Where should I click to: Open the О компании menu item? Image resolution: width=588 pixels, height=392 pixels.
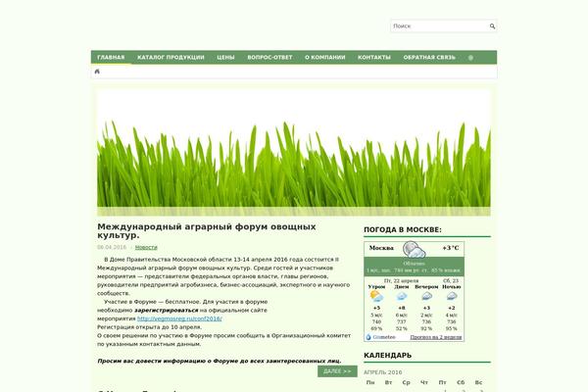click(x=324, y=58)
